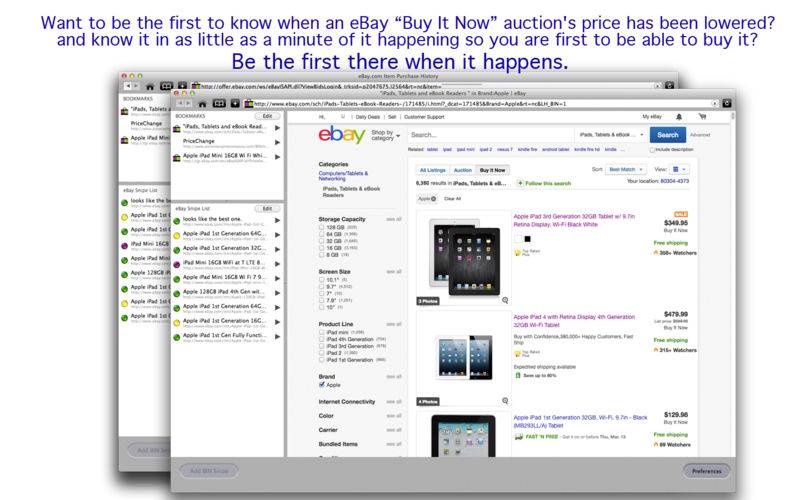Check the 64 GB storage filter
This screenshot has height=500, width=800.
[321, 234]
